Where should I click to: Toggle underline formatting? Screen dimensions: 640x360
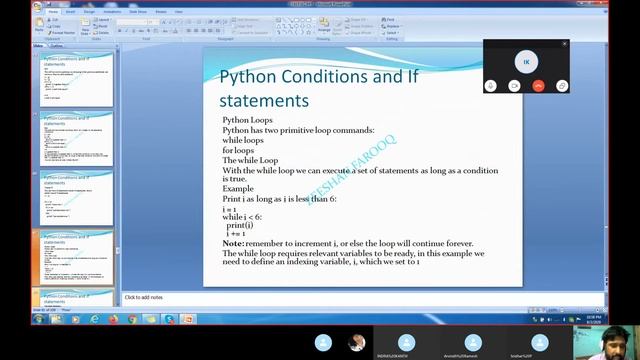click(133, 31)
